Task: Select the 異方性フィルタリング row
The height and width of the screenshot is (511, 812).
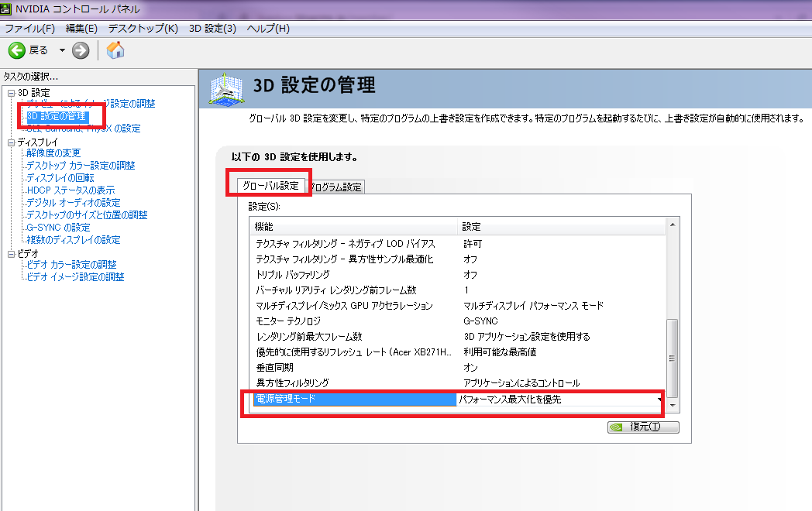Action: (x=459, y=384)
